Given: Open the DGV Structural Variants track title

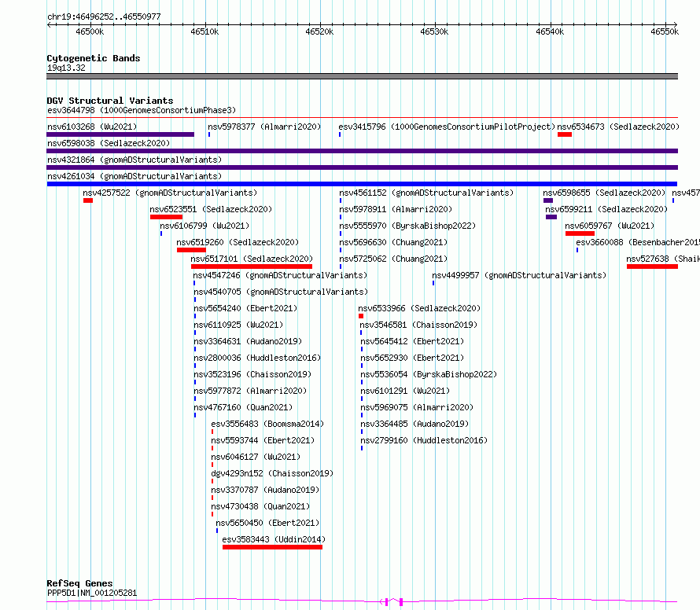Looking at the screenshot, I should pyautogui.click(x=109, y=101).
